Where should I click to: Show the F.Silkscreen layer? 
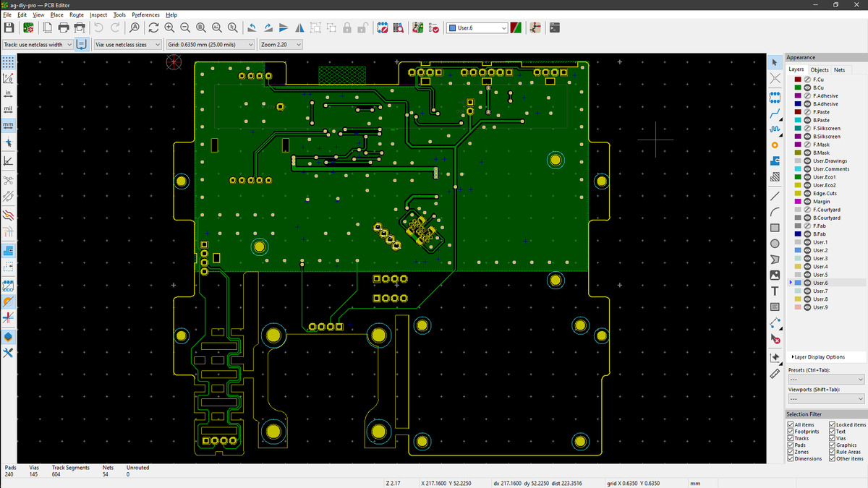point(807,128)
